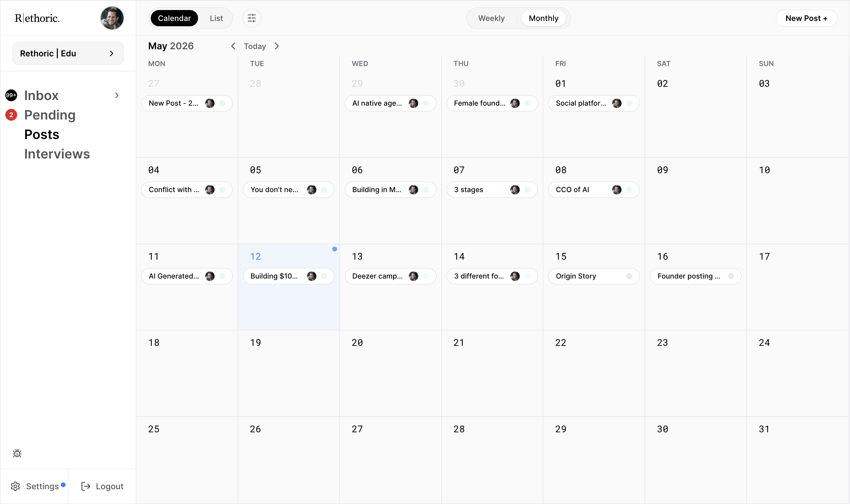Click the Settings gear icon
The image size is (850, 504).
15,486
